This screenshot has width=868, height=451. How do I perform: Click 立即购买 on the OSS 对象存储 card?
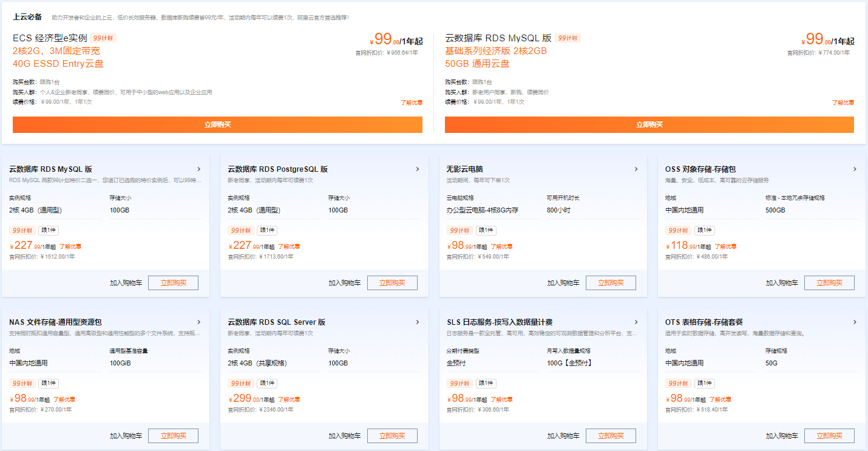tap(829, 283)
